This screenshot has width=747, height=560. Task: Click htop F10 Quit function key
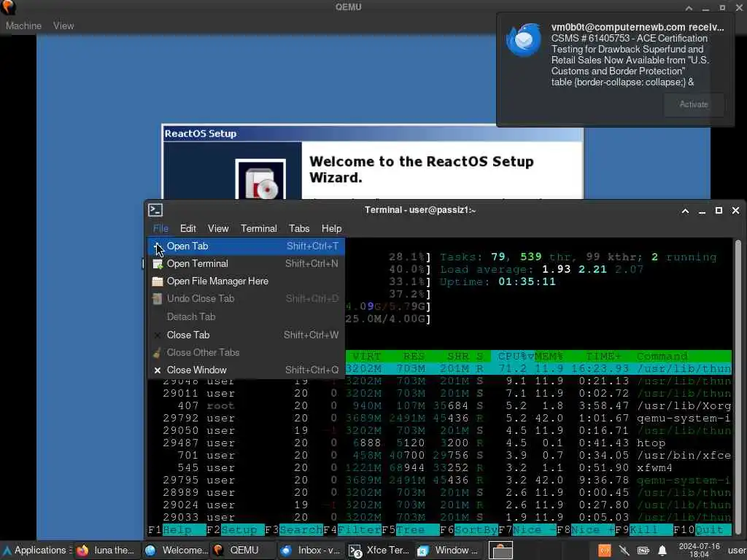(x=703, y=530)
